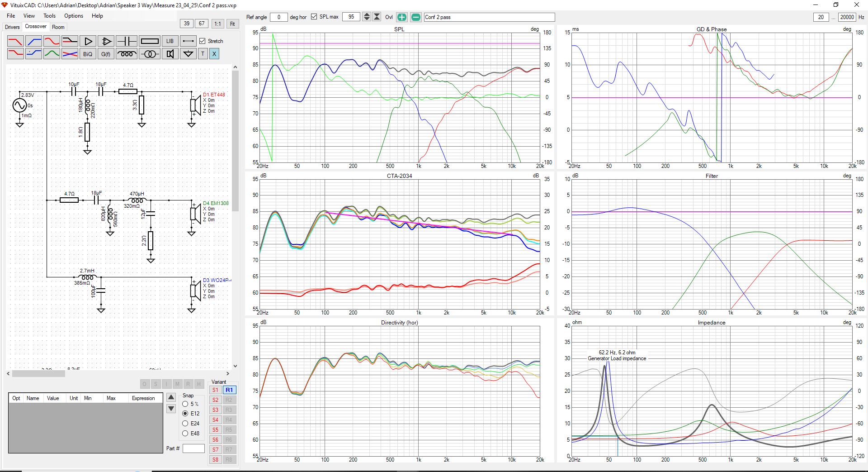Screen dimensions: 868x472
Task: Click the 1:1 zoom button
Action: (x=217, y=24)
